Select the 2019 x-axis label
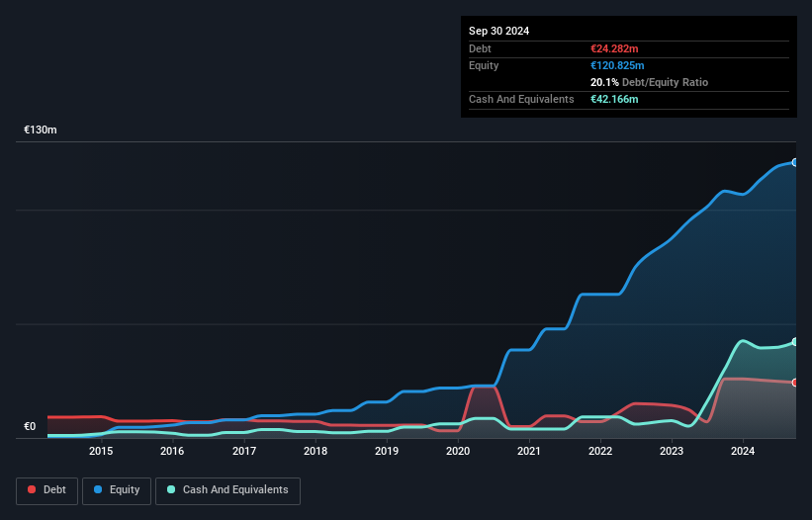The width and height of the screenshot is (812, 520). (387, 451)
